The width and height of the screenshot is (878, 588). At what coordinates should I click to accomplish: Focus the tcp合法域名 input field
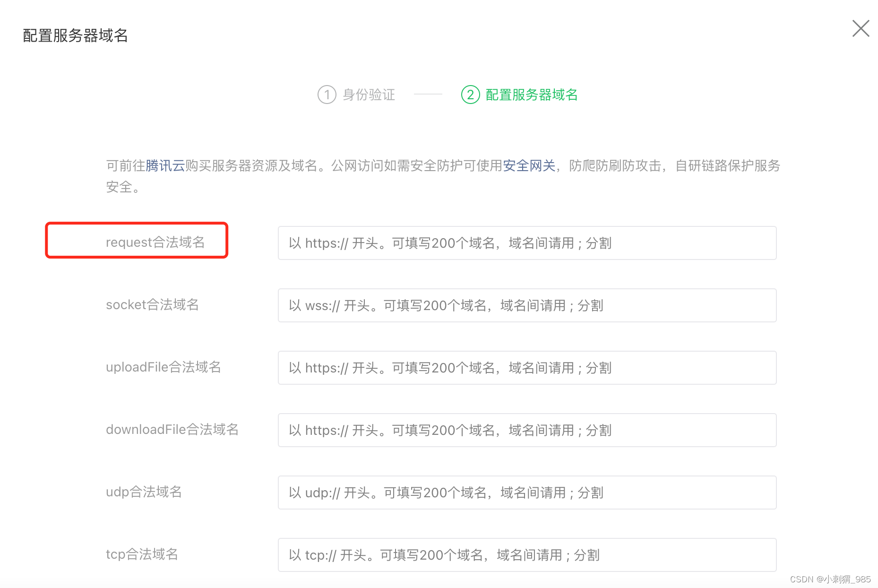(527, 555)
